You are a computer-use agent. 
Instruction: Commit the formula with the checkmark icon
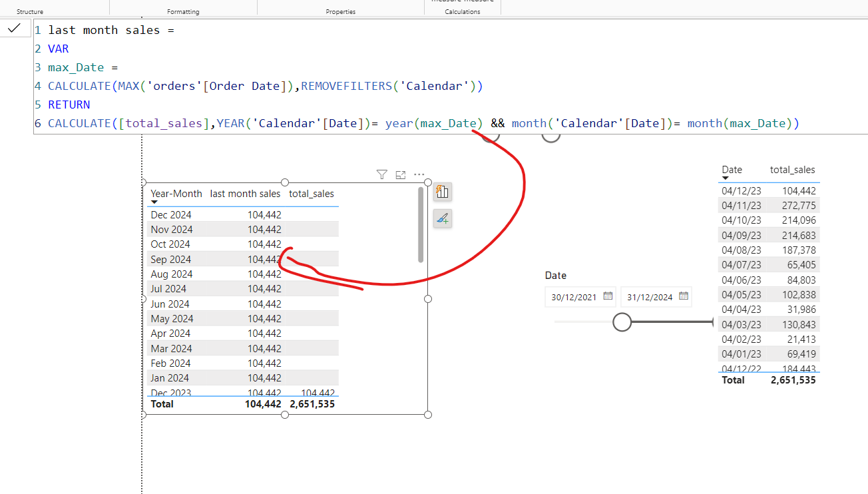(x=14, y=28)
